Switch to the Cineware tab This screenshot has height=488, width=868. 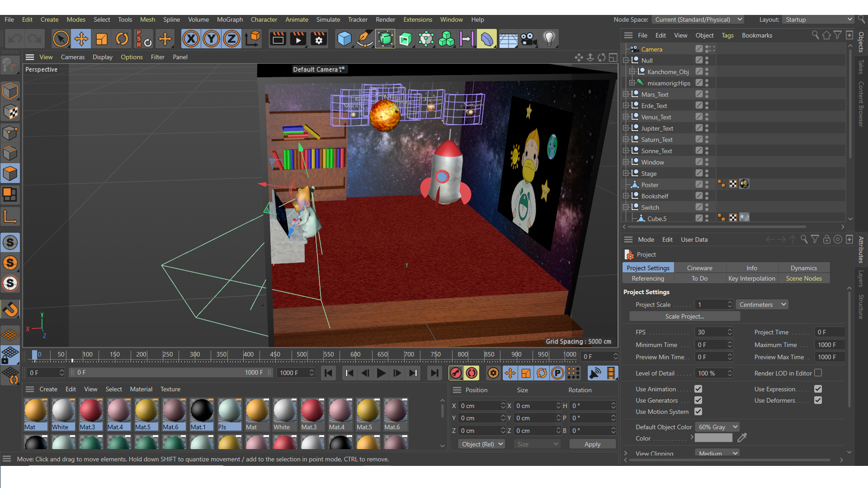pos(699,268)
